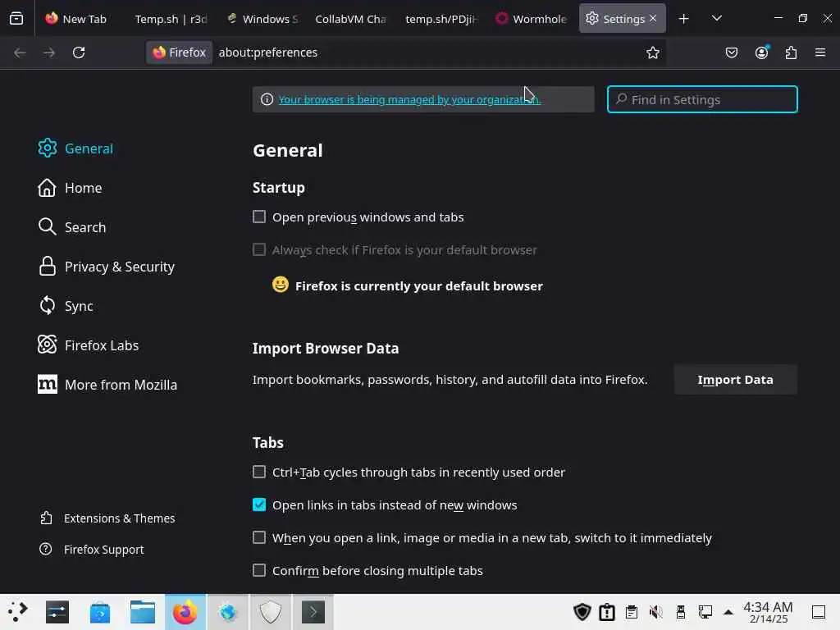Image resolution: width=840 pixels, height=630 pixels.
Task: Open the application hamburger menu
Action: [x=820, y=52]
